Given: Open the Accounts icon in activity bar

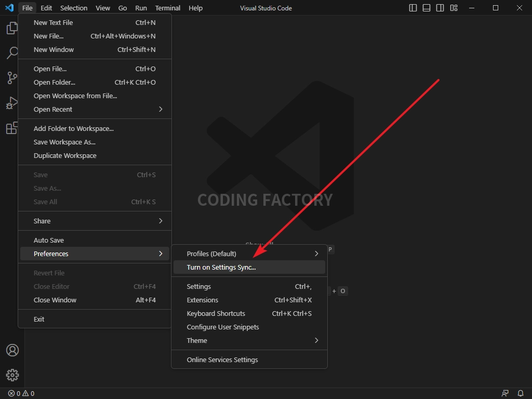Looking at the screenshot, I should [12, 350].
